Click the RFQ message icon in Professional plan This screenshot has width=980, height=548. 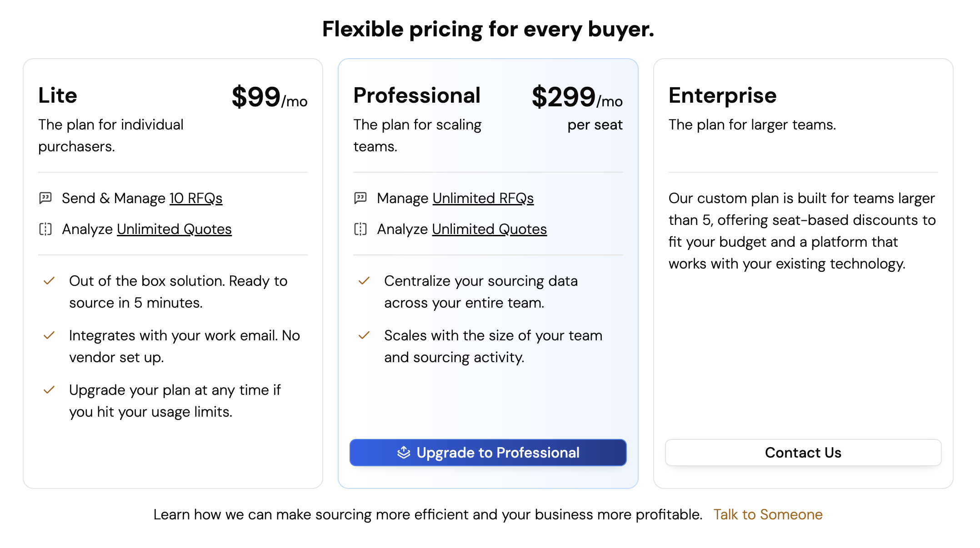click(x=360, y=198)
